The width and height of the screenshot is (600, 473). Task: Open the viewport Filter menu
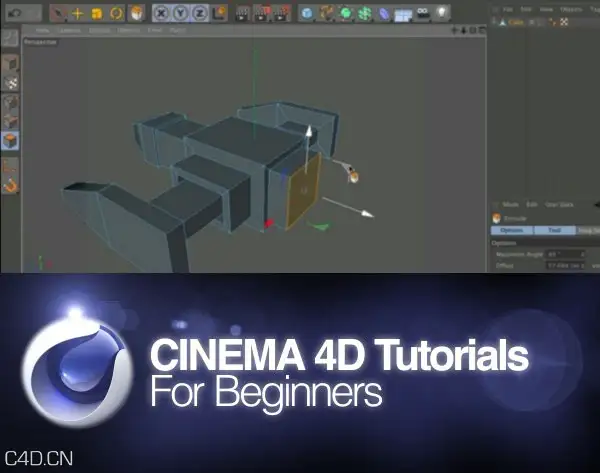[x=155, y=30]
